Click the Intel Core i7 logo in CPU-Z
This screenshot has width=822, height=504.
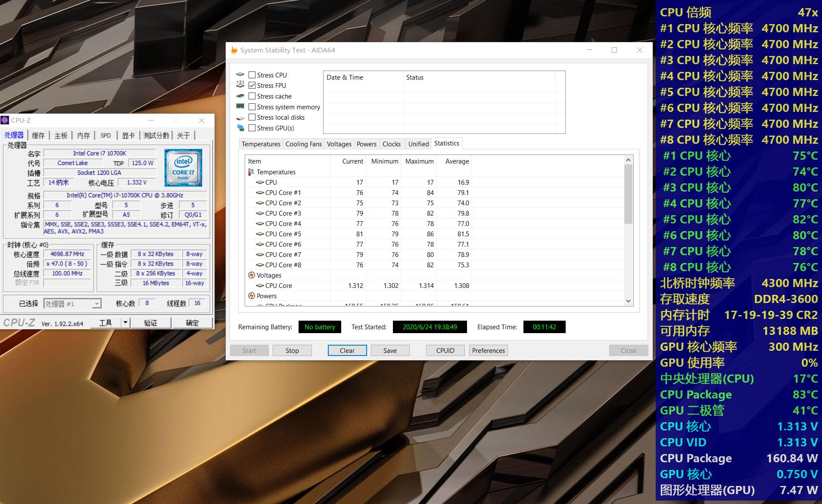183,167
